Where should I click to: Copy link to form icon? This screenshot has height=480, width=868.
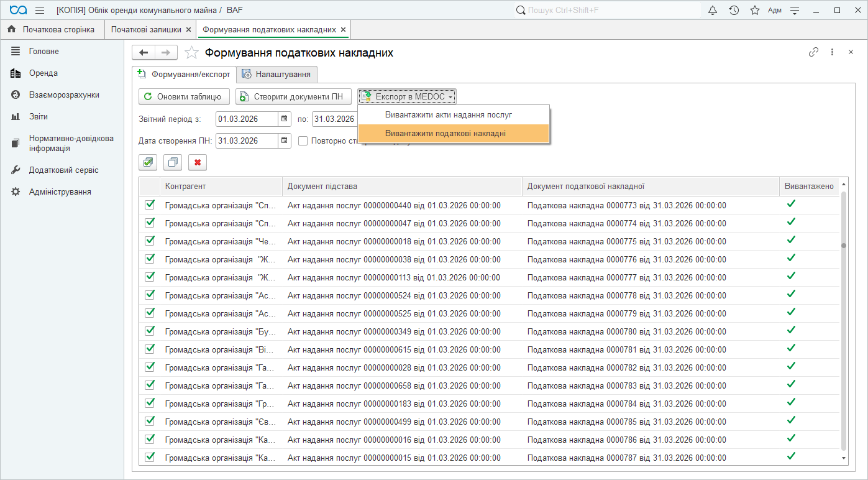813,52
